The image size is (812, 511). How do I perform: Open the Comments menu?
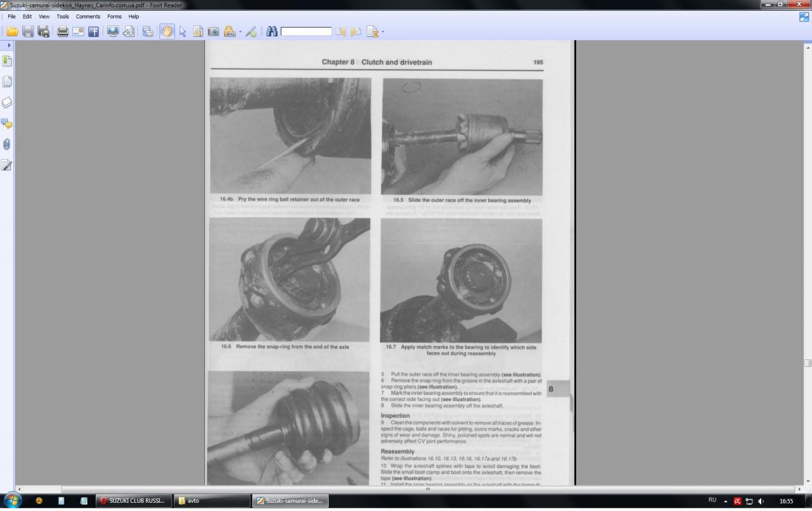(88, 17)
